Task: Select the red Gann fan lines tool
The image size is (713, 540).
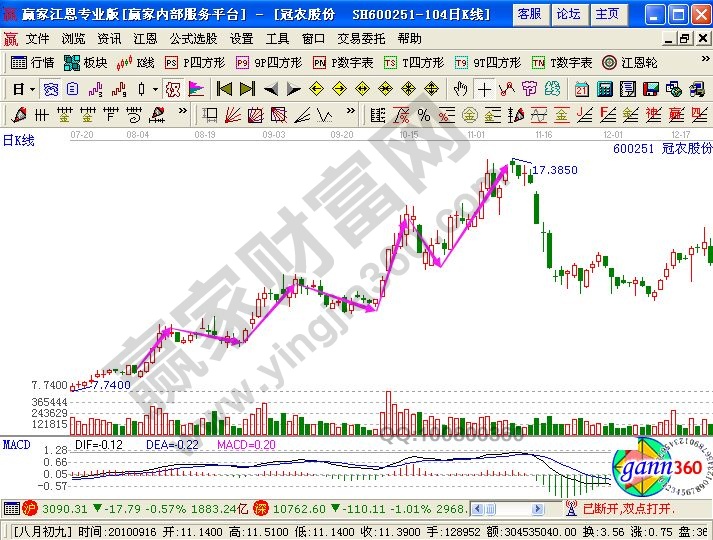Action: pos(233,115)
